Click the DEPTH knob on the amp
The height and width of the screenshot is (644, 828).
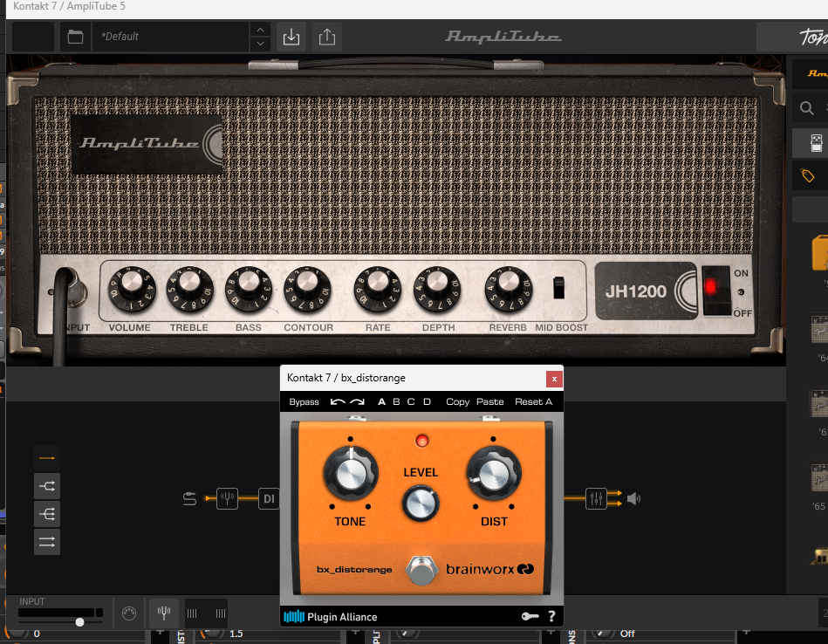tap(437, 289)
